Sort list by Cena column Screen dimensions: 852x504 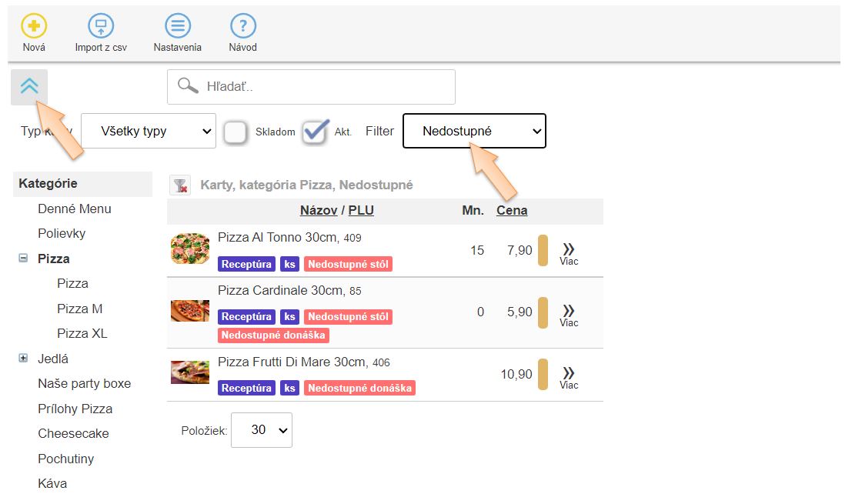[512, 211]
